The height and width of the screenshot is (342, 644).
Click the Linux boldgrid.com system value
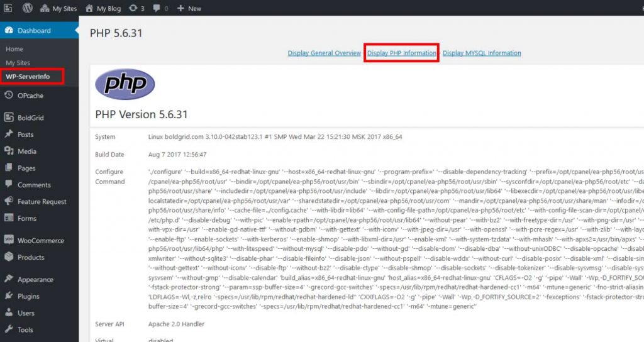tap(275, 137)
